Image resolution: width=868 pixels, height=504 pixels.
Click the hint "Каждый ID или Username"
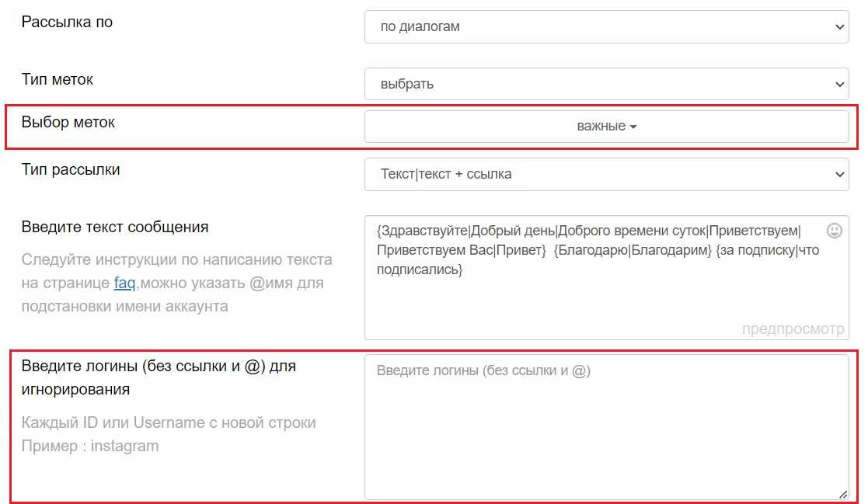pos(169,423)
